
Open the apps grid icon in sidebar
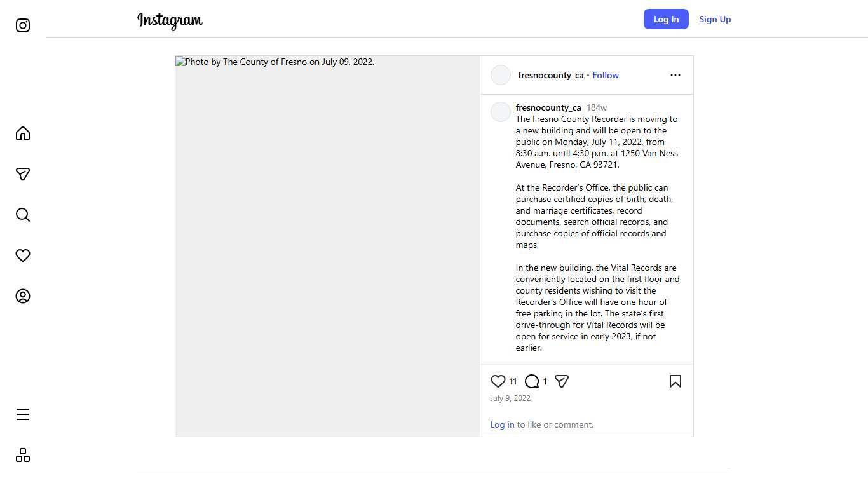click(x=23, y=455)
